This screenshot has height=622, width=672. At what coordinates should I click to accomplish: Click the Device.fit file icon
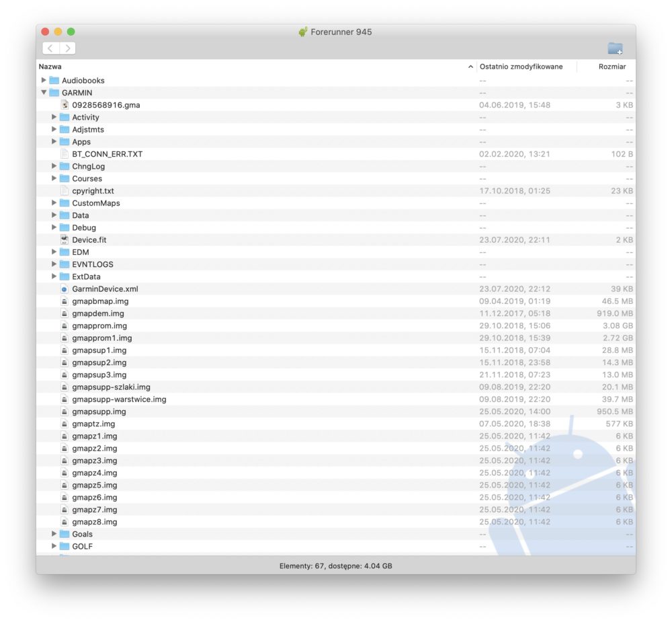(x=65, y=240)
